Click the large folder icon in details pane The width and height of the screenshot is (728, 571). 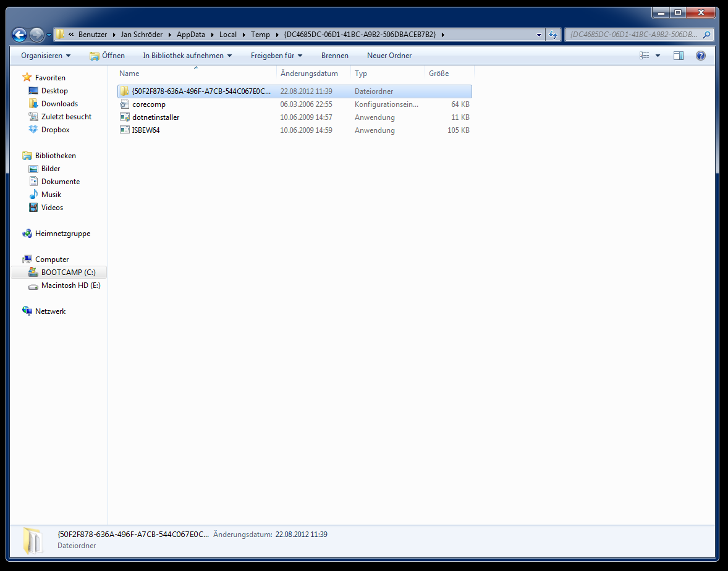coord(33,540)
